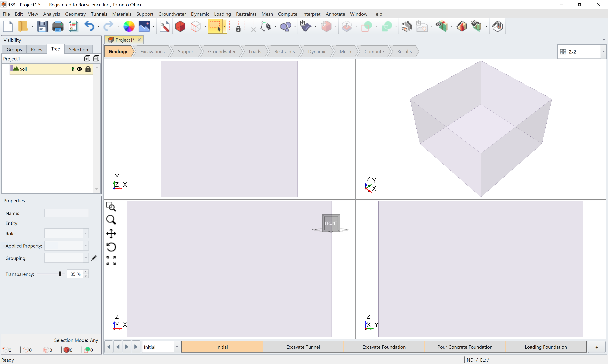Click the Print icon in toolbar
Viewport: 608px width, 364px height.
pyautogui.click(x=58, y=26)
